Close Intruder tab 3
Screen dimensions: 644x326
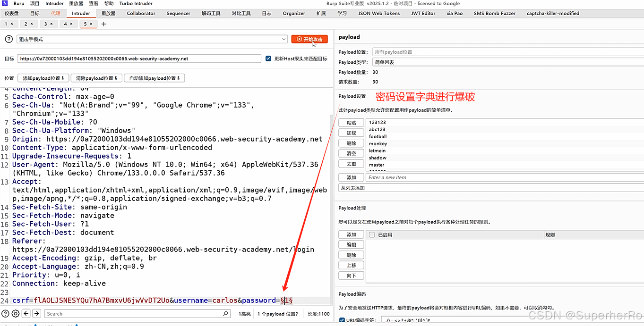click(52, 24)
